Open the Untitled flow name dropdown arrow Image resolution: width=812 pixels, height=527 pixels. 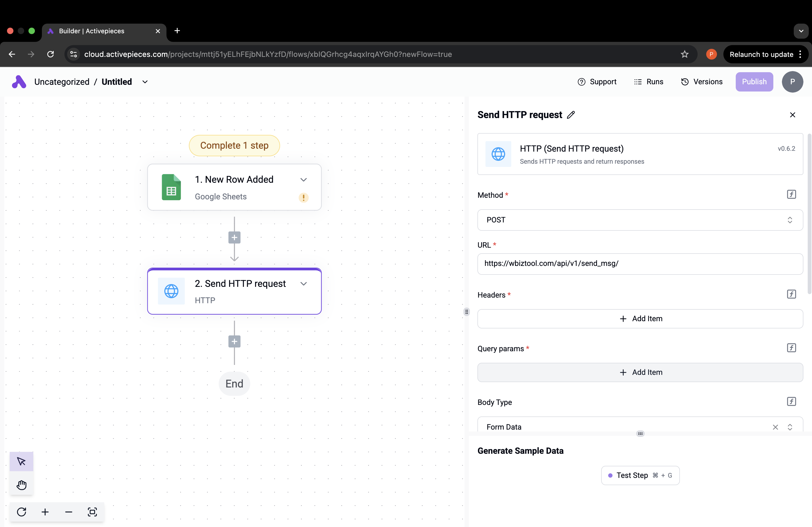pos(145,82)
